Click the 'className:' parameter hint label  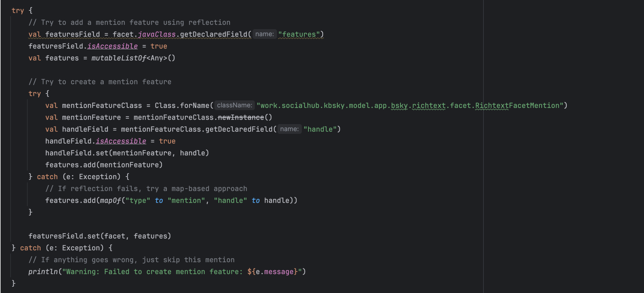click(234, 105)
